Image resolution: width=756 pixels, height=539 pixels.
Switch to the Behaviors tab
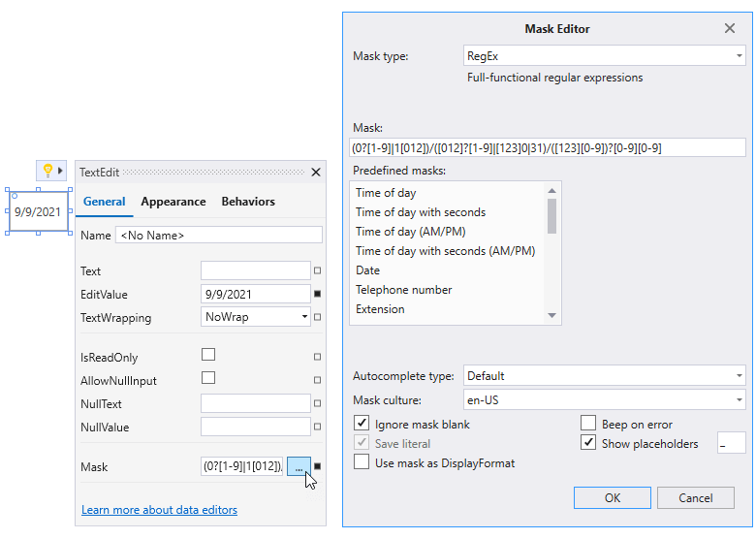point(248,202)
